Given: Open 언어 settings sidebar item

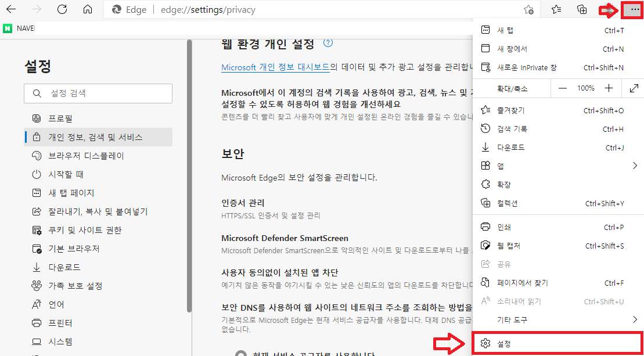Looking at the screenshot, I should coord(98,304).
